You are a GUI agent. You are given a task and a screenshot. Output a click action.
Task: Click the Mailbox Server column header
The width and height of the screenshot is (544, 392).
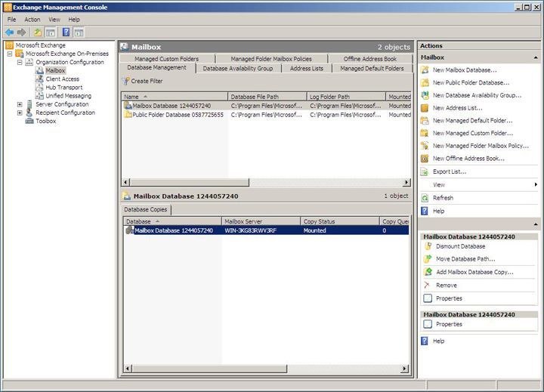[261, 221]
